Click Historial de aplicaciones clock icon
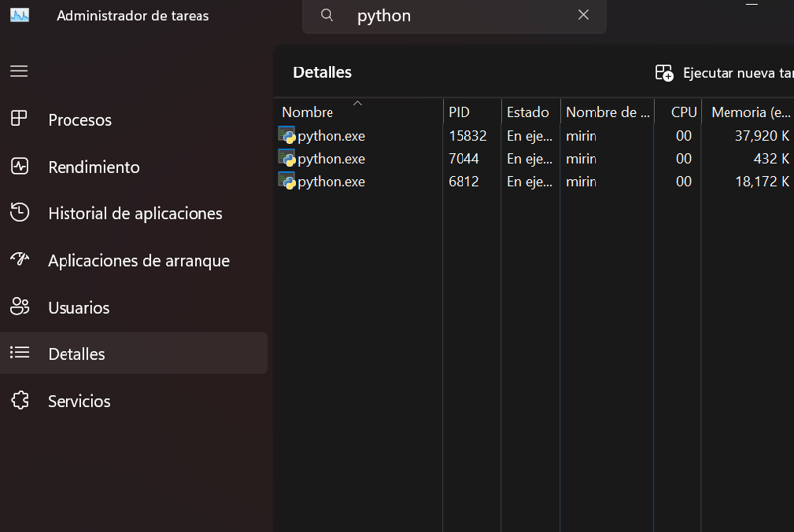Screen dimensions: 794x532 tap(19, 213)
